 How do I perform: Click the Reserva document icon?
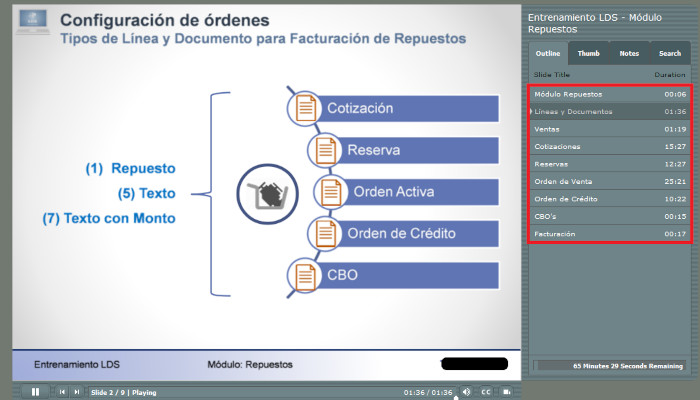pos(323,150)
